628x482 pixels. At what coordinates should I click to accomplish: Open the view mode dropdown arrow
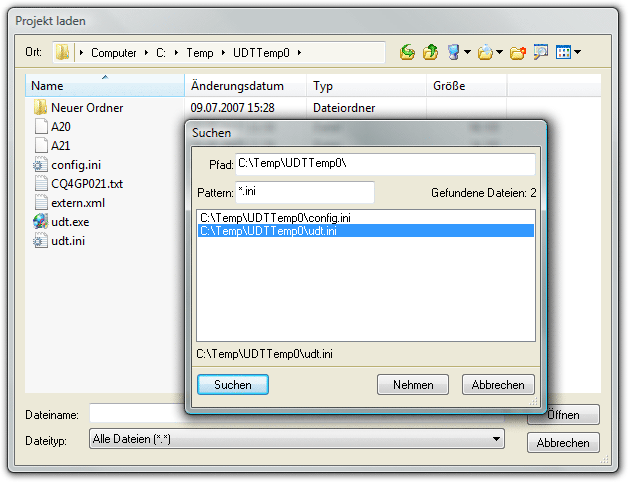(x=578, y=52)
